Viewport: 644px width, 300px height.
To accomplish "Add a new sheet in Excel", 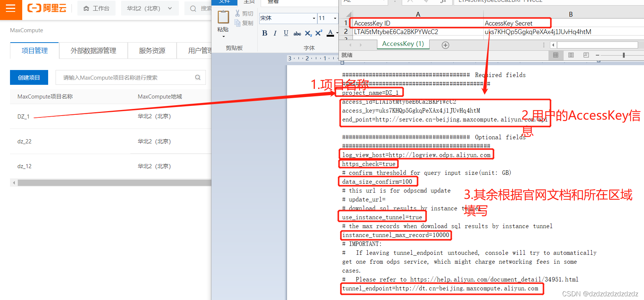I will coord(446,45).
